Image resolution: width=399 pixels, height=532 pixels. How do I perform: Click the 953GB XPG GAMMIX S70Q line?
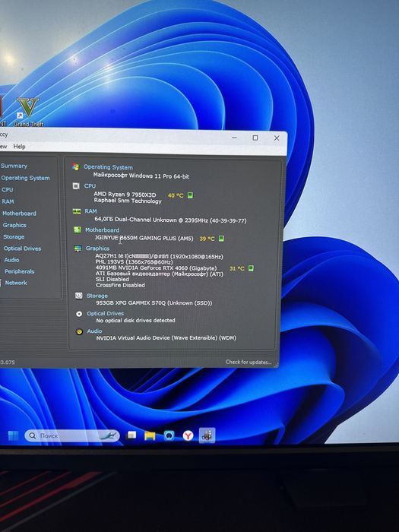click(x=154, y=302)
